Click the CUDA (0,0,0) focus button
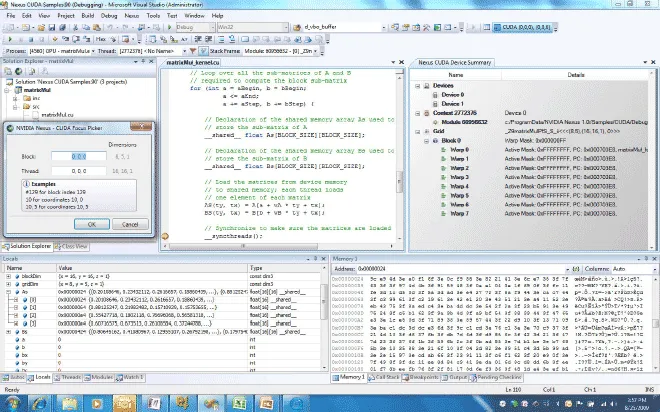 pos(522,27)
